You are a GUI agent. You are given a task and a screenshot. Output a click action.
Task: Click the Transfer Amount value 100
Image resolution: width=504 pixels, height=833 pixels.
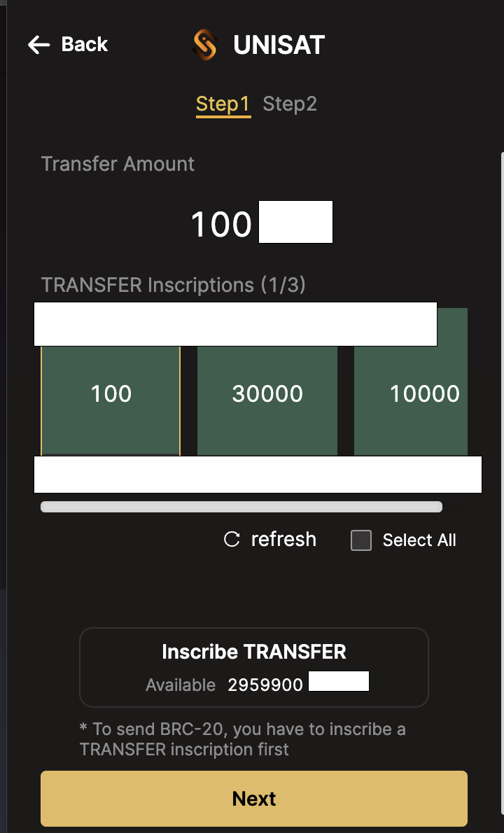(221, 224)
